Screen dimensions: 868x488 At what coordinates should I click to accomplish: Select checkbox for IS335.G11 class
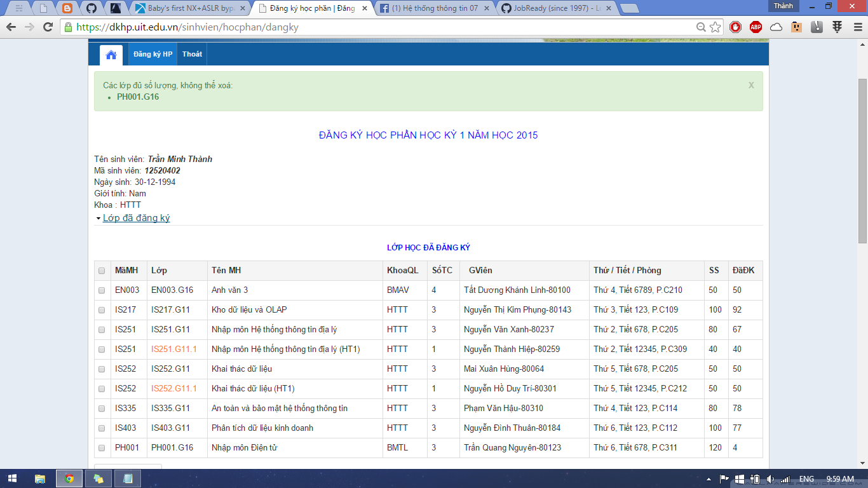tap(102, 409)
